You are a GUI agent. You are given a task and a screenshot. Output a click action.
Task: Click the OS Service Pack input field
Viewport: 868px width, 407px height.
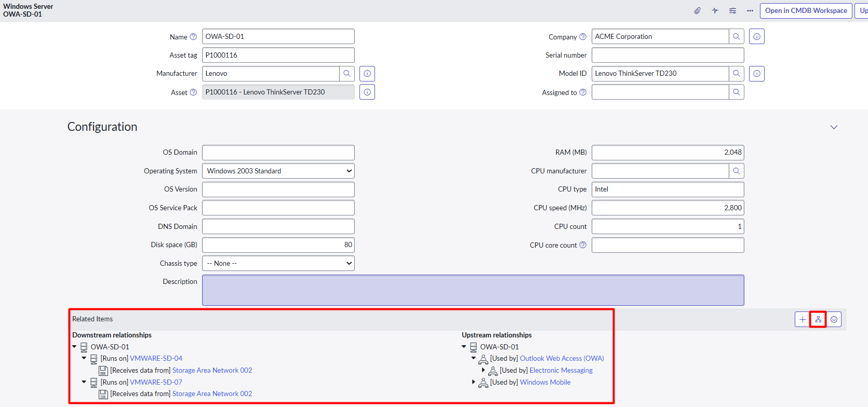click(x=278, y=208)
